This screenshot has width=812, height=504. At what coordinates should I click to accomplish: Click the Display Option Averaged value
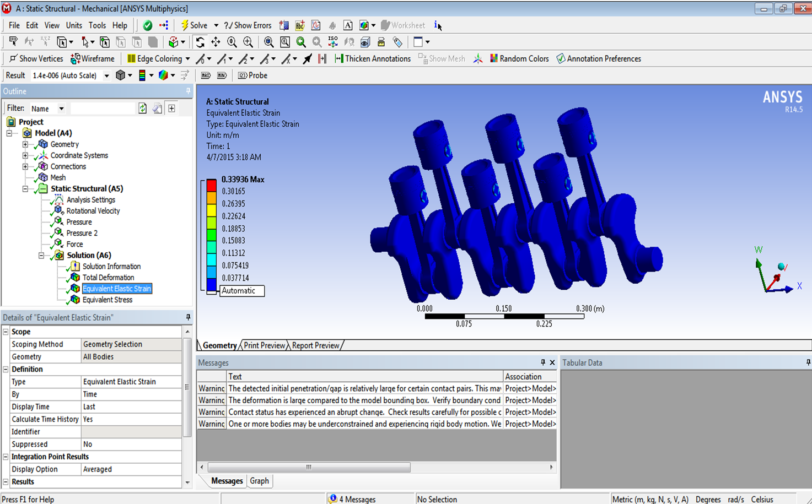click(x=131, y=469)
